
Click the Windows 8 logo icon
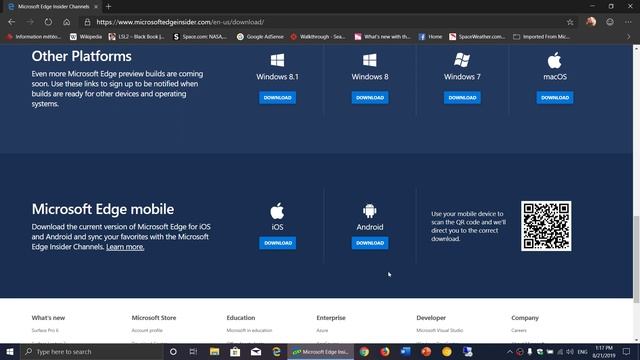pos(370,60)
